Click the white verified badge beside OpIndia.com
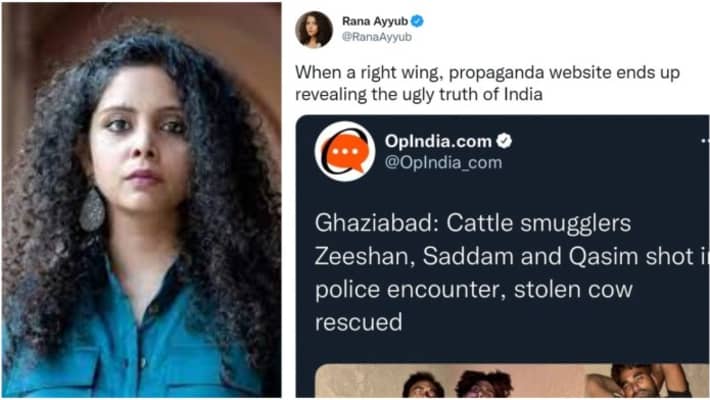 click(x=504, y=141)
